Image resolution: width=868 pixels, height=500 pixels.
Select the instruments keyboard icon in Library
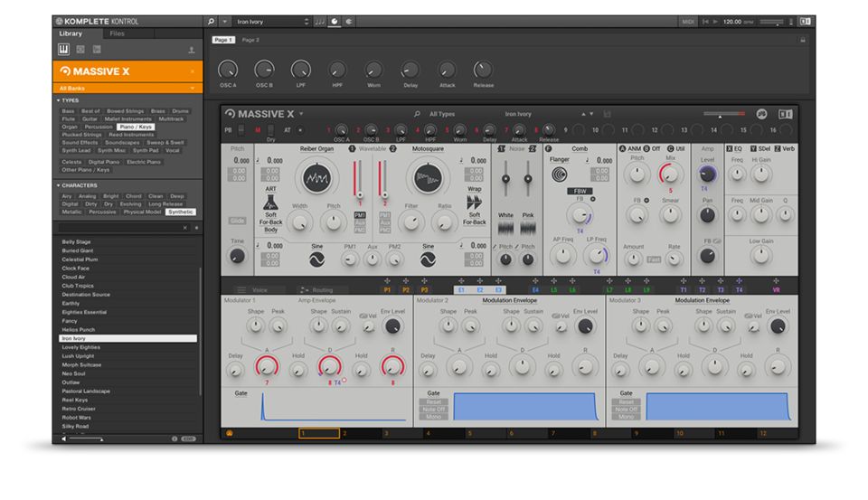pos(64,49)
